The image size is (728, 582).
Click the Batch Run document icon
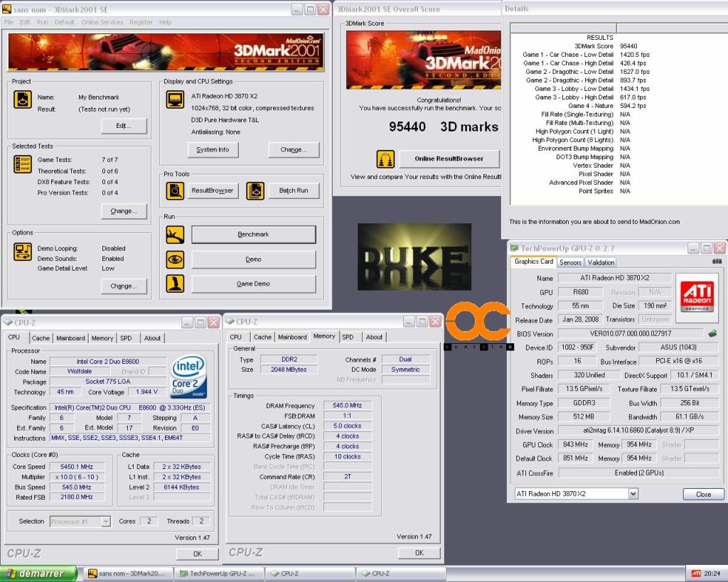click(x=255, y=190)
